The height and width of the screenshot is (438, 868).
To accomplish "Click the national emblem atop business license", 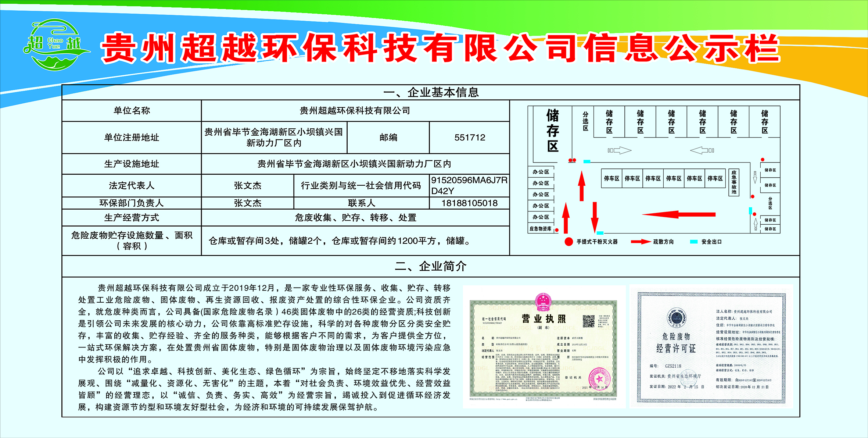I will (x=542, y=302).
